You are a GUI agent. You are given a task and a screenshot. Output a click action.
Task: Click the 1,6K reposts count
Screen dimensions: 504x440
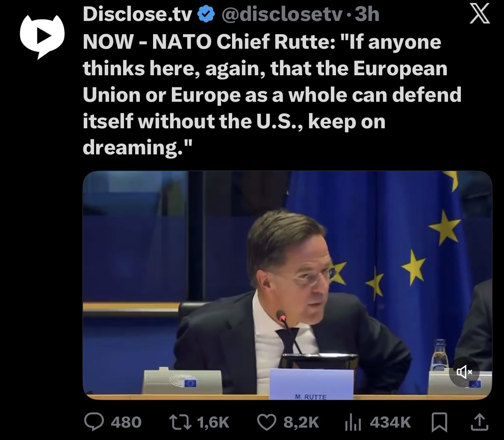click(213, 422)
